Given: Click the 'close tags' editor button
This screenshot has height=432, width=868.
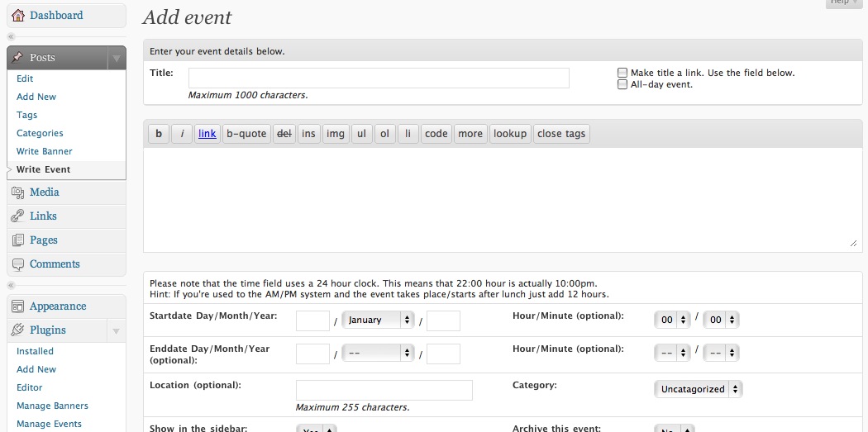Looking at the screenshot, I should tap(561, 134).
